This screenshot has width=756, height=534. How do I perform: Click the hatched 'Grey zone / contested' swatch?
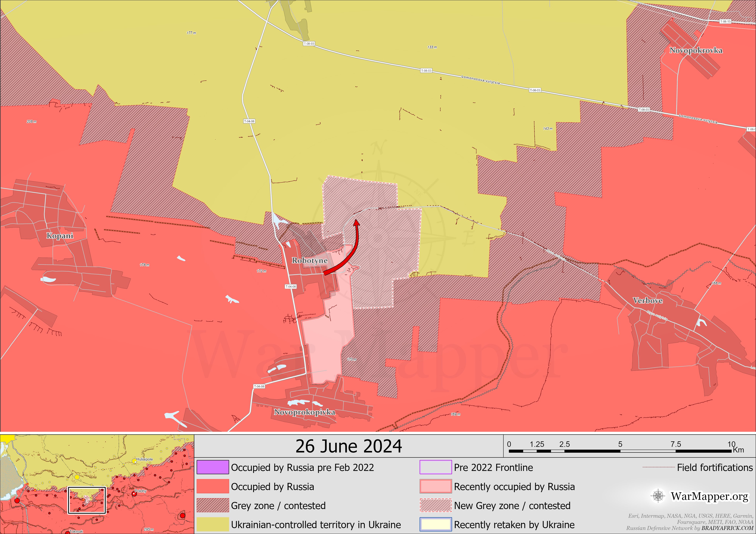[213, 505]
